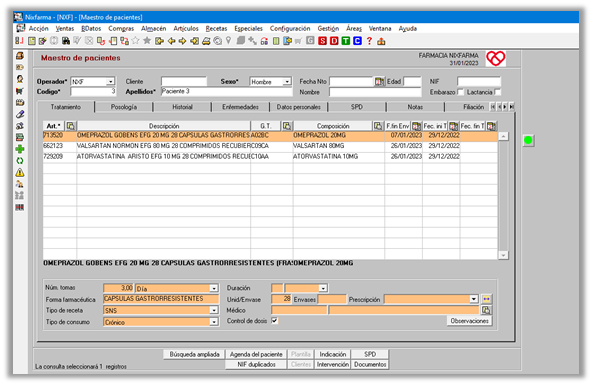Viewport: 592px width, 385px height.
Task: Toggle the Embarazo checkbox
Action: coord(460,92)
